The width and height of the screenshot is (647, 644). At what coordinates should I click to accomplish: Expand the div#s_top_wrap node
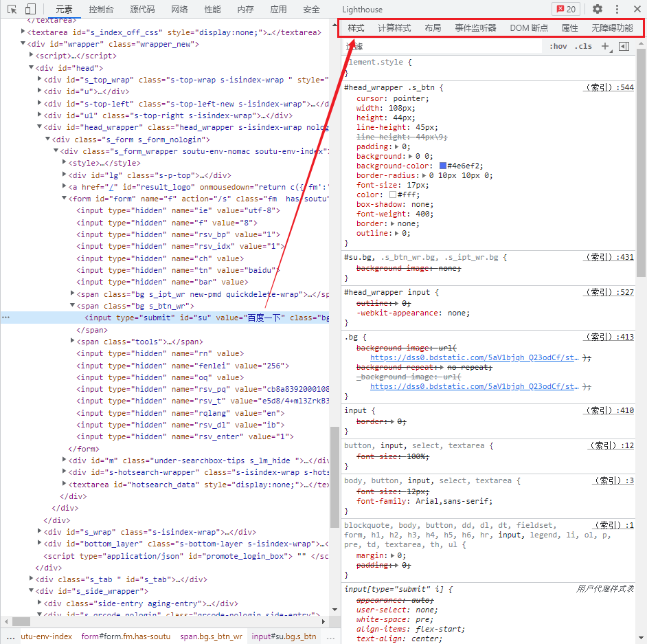(39, 78)
